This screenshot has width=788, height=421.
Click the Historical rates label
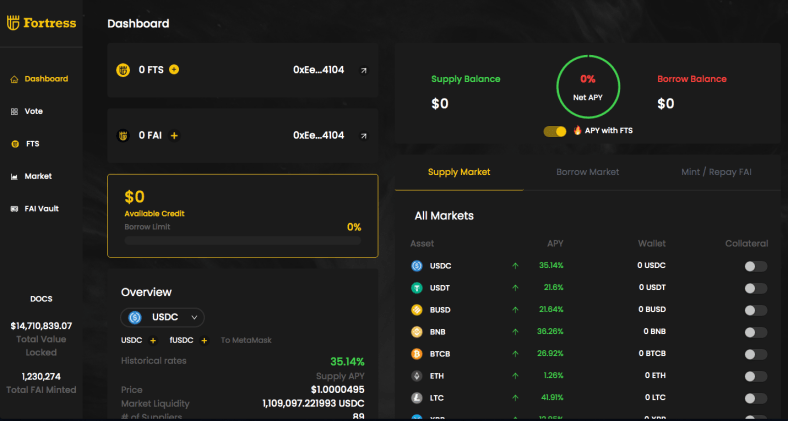154,361
